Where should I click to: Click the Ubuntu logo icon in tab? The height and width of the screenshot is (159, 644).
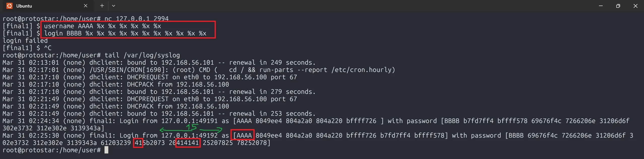click(x=9, y=6)
